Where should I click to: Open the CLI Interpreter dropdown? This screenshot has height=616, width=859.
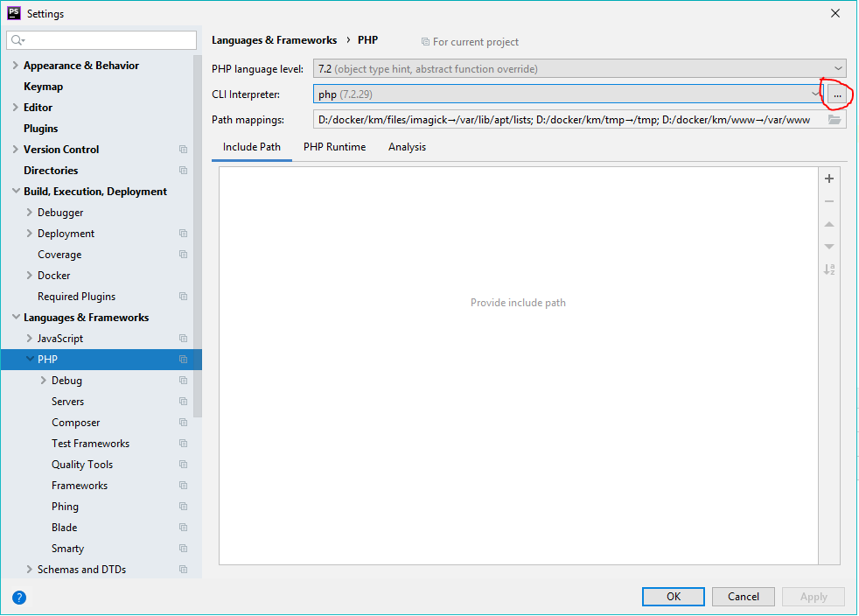pos(815,94)
